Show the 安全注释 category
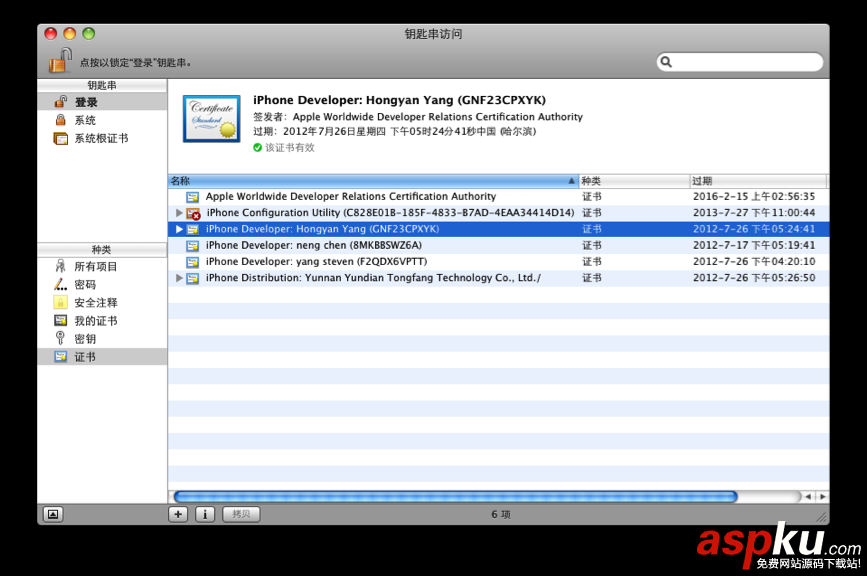The height and width of the screenshot is (576, 867). (102, 302)
